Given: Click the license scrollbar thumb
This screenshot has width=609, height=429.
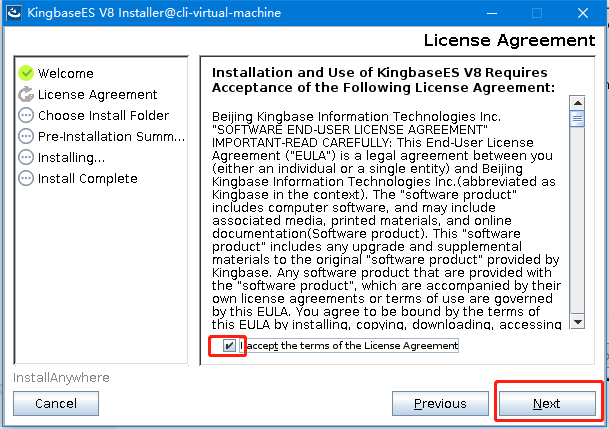Looking at the screenshot, I should 577,118.
